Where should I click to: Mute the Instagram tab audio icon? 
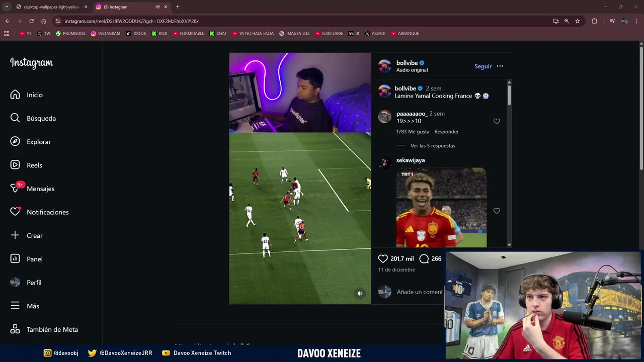(x=157, y=7)
